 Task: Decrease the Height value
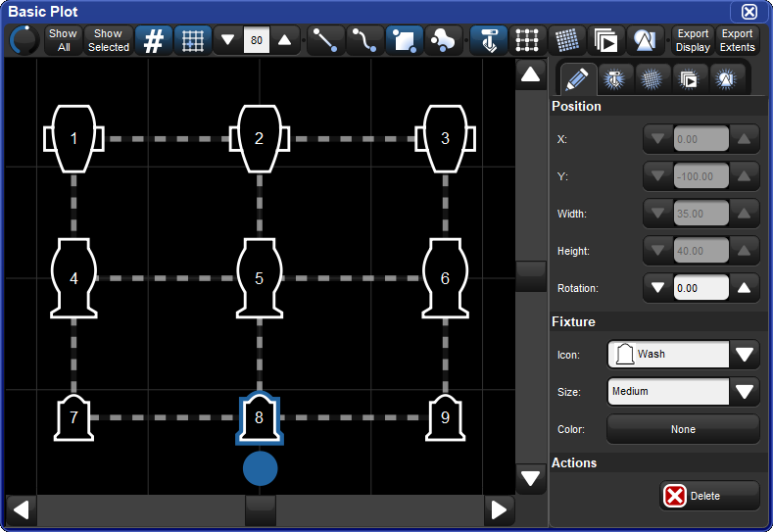(x=658, y=251)
